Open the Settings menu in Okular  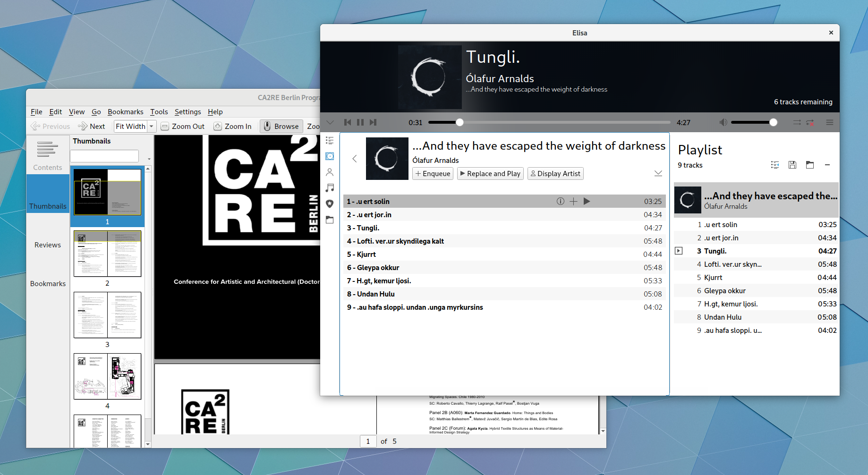187,112
